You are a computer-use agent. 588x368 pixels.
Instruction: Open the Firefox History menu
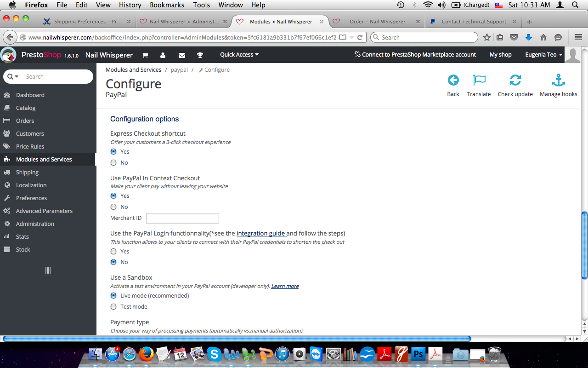click(x=130, y=5)
